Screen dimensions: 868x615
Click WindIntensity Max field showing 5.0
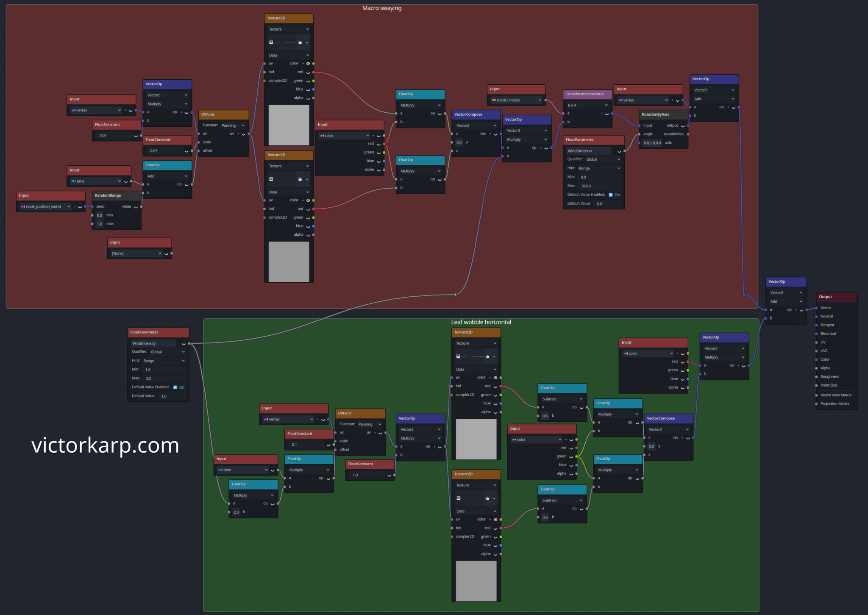coord(164,378)
